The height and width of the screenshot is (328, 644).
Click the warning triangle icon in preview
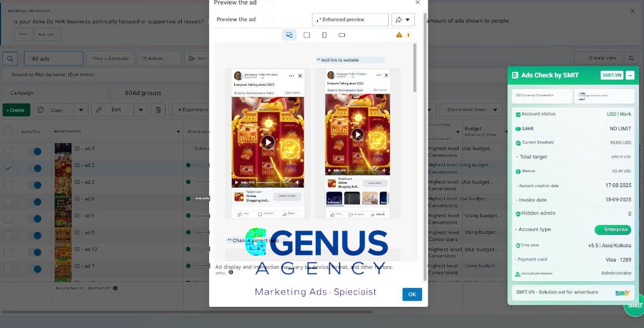point(399,35)
